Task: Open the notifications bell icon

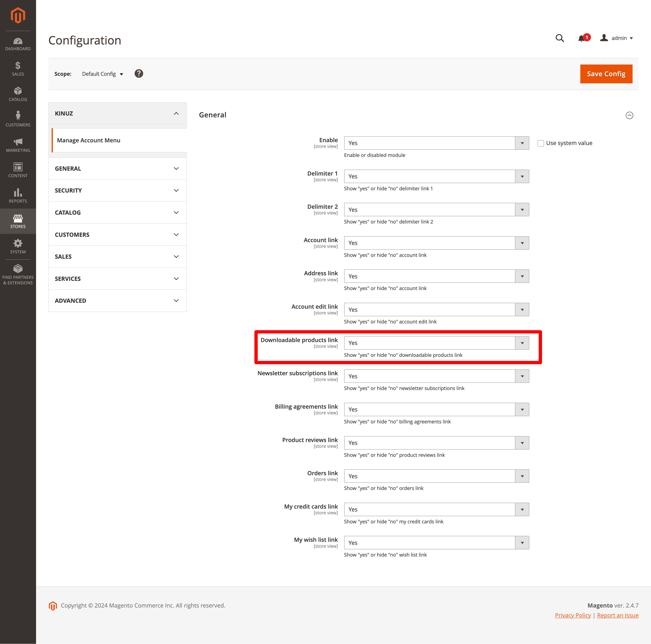Action: (582, 39)
